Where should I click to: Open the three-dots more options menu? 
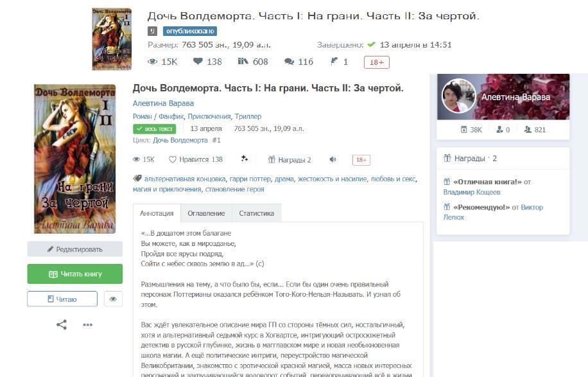pyautogui.click(x=88, y=325)
